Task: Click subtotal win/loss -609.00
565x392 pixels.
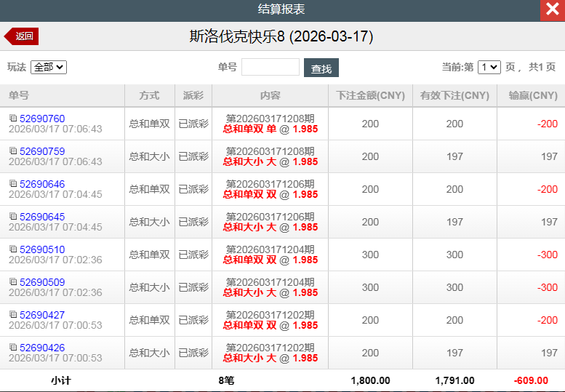Action: coord(531,380)
